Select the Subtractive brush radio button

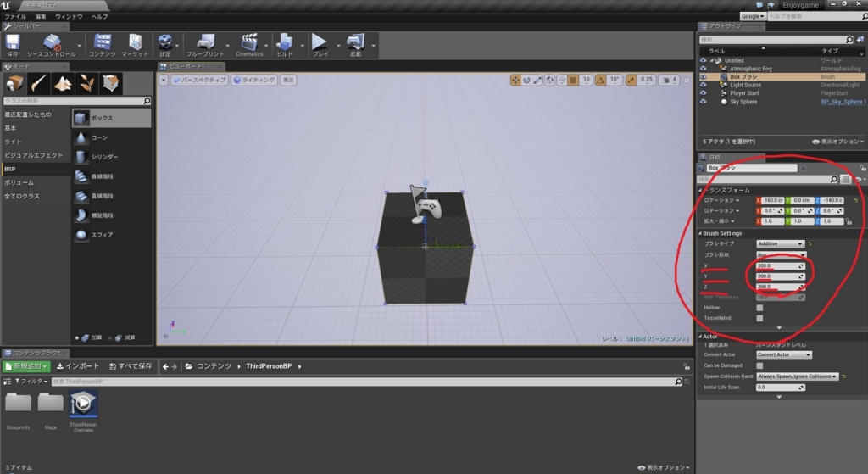click(109, 337)
